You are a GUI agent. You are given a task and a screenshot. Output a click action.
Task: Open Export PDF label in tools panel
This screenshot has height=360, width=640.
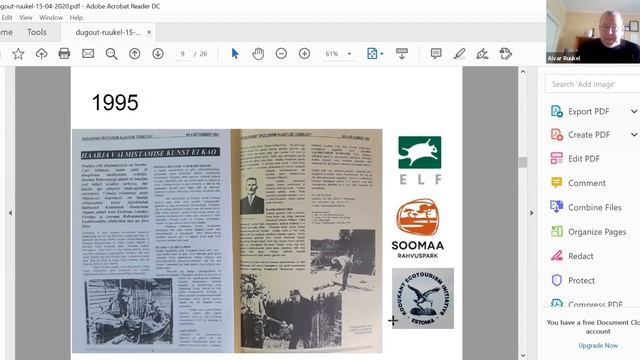point(589,111)
